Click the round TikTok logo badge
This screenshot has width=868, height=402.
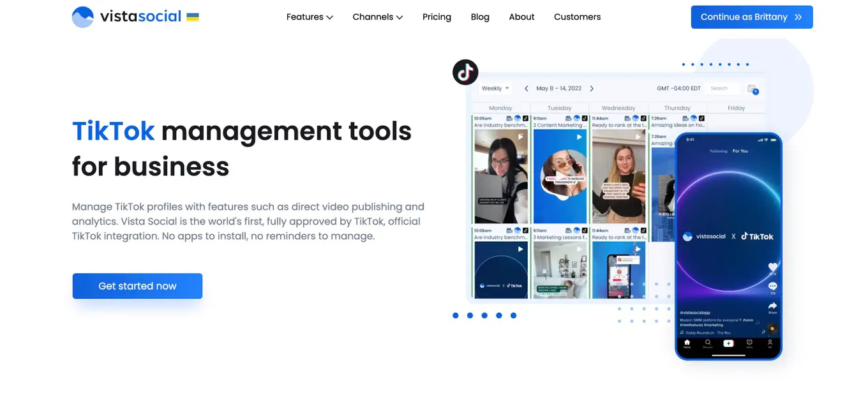coord(465,72)
